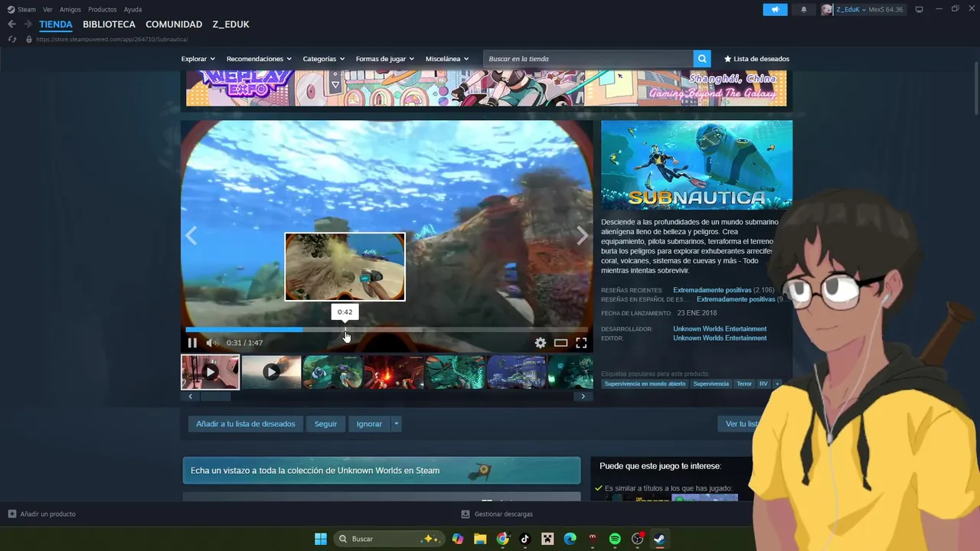Open 'Gestionar descargas' at the bottom
The image size is (980, 551).
pos(497,514)
